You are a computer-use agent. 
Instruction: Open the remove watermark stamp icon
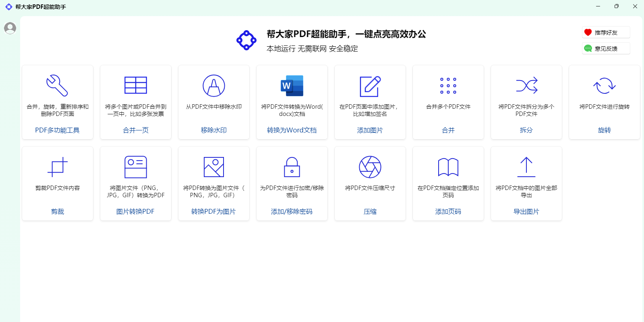[x=213, y=86]
